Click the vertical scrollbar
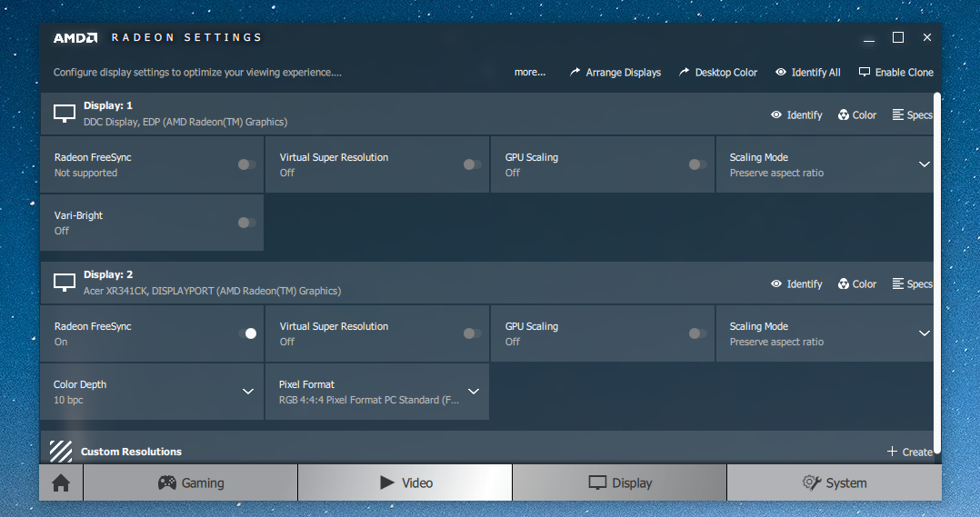Viewport: 980px width, 517px height. (x=937, y=273)
